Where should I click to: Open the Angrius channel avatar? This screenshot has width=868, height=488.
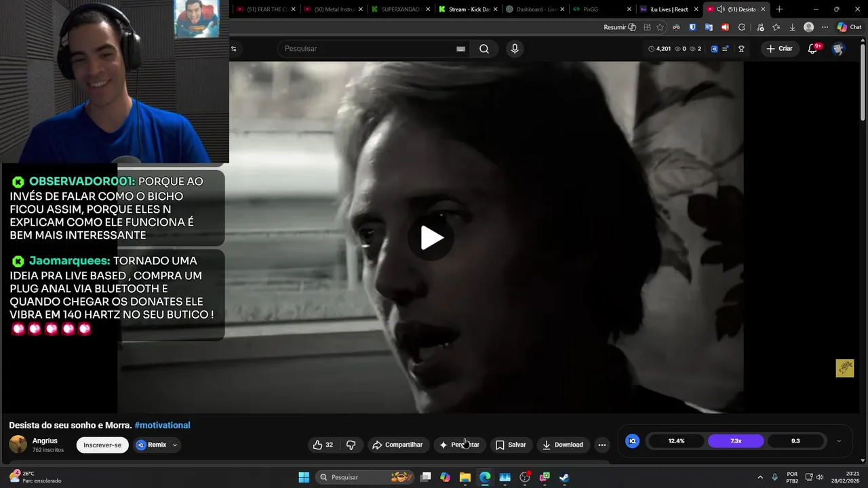pyautogui.click(x=18, y=445)
